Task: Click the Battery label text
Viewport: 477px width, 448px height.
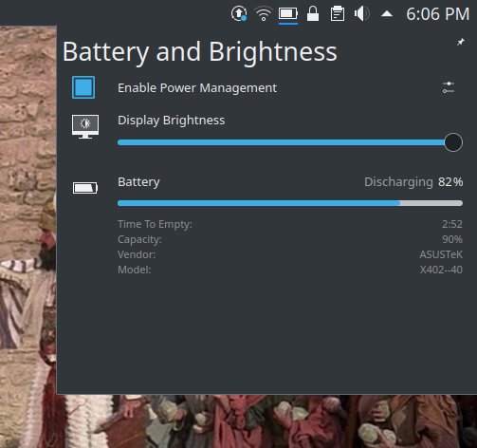Action: (x=138, y=182)
